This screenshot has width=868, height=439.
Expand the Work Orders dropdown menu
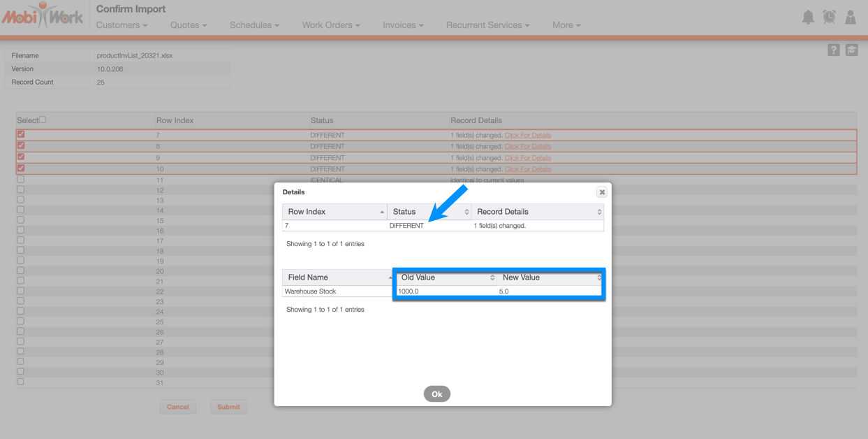[331, 25]
